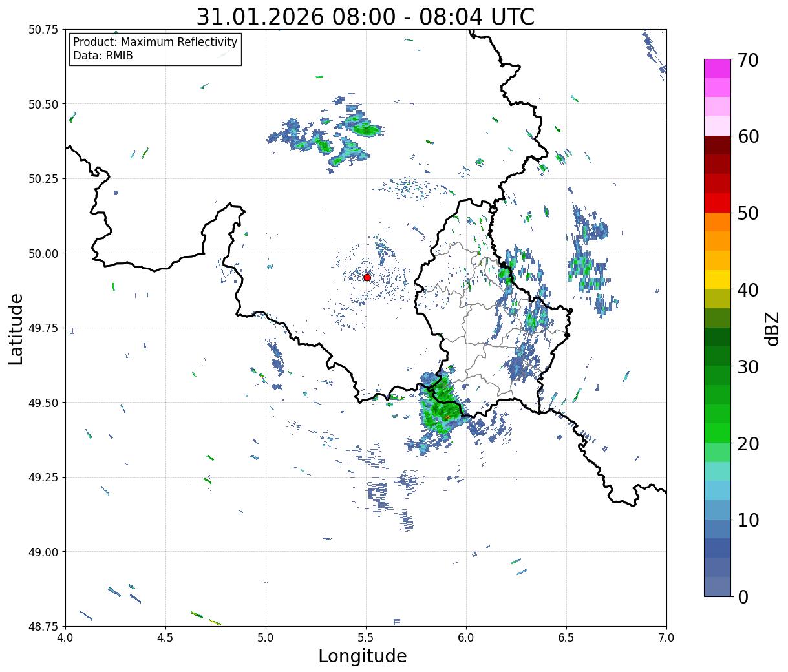Click the longitude tick label 7.0
The width and height of the screenshot is (788, 672).
(666, 638)
